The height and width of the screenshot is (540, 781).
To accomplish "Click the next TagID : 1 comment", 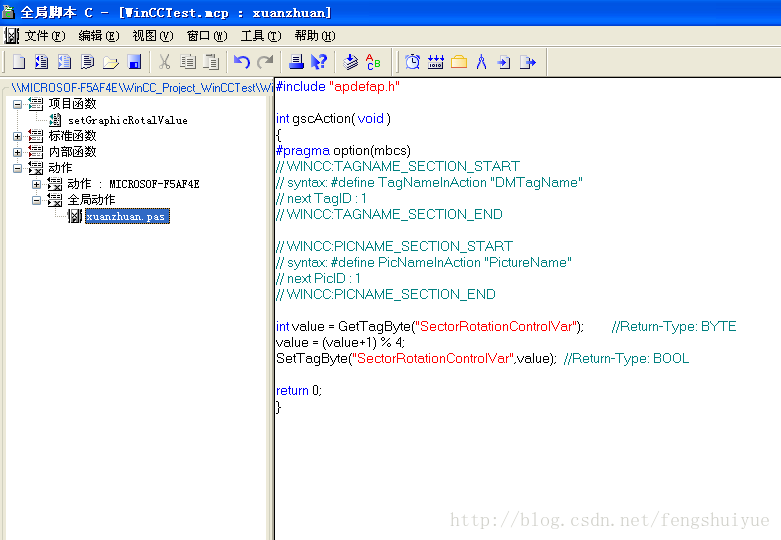I will [322, 198].
